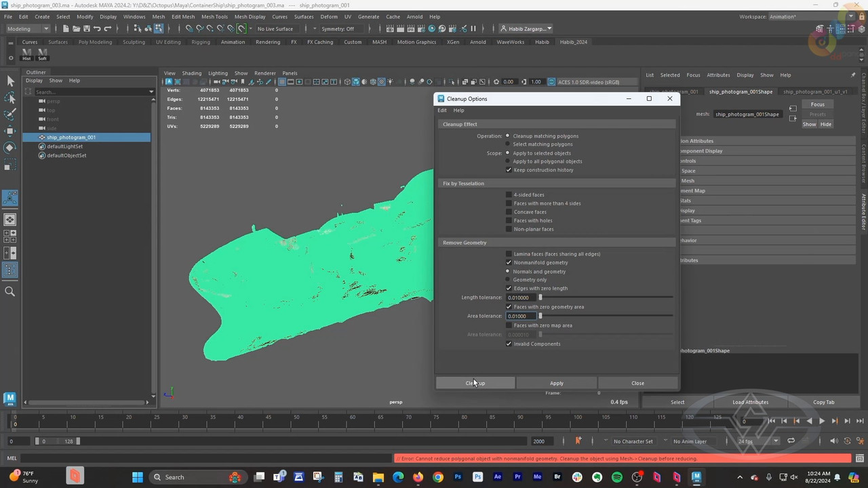Viewport: 868px width, 488px height.
Task: Select the Select matching polygons radio button
Action: coord(507,144)
